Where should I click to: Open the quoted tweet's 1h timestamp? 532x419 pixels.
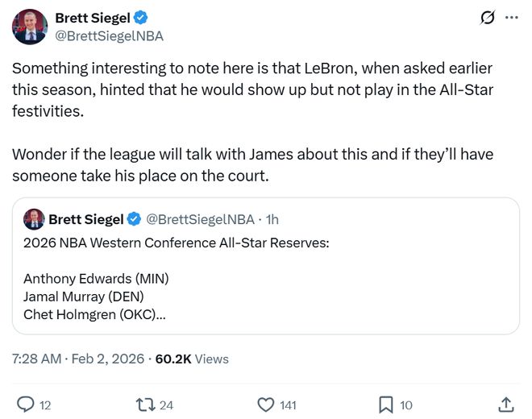point(272,219)
